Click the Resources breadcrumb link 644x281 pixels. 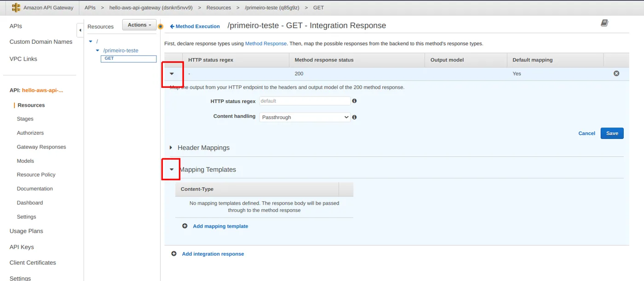pos(218,8)
